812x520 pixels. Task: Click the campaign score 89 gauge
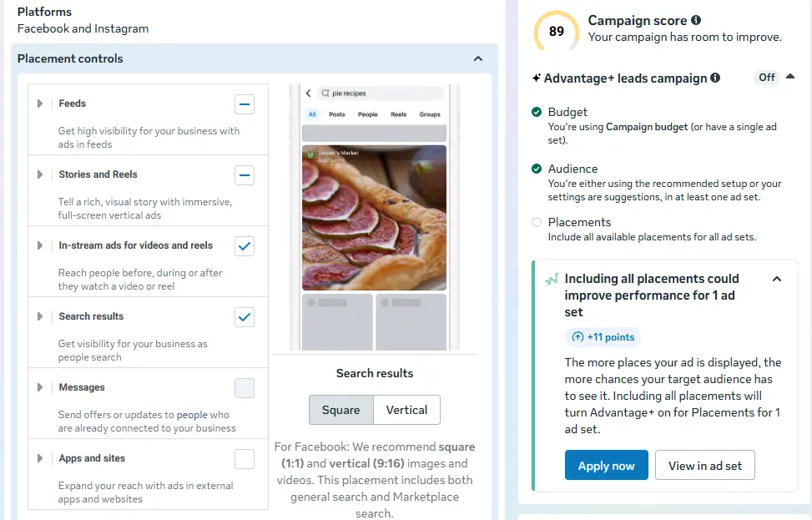pos(556,32)
